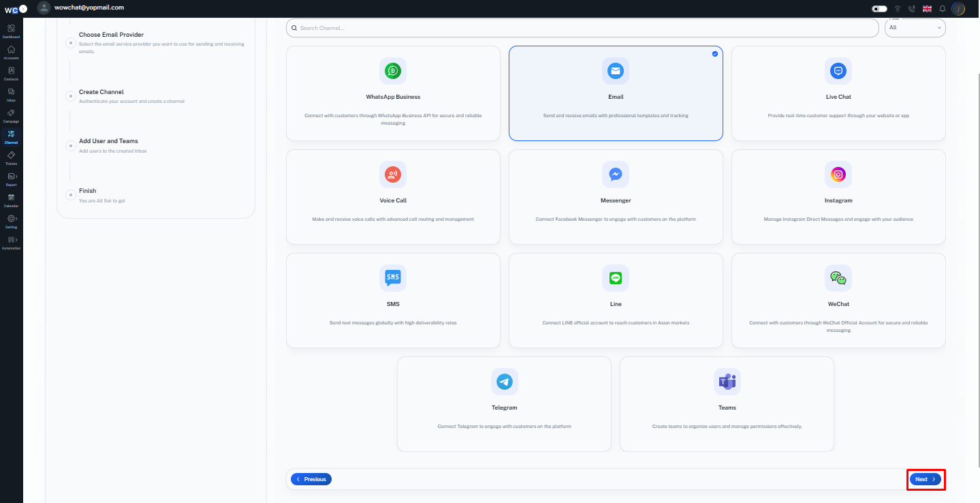The image size is (980, 503).
Task: Go to Accounts in the sidebar
Action: pos(11,52)
